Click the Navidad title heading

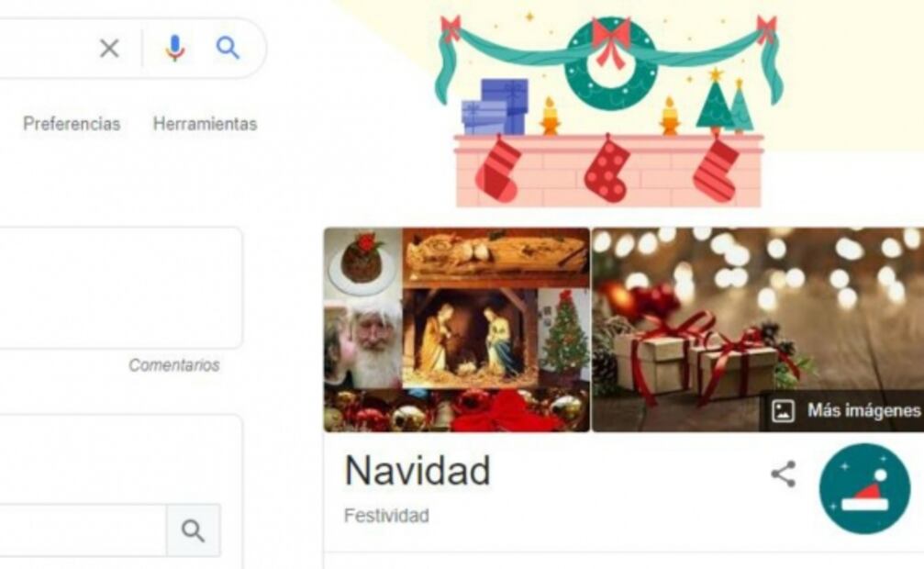click(x=417, y=471)
